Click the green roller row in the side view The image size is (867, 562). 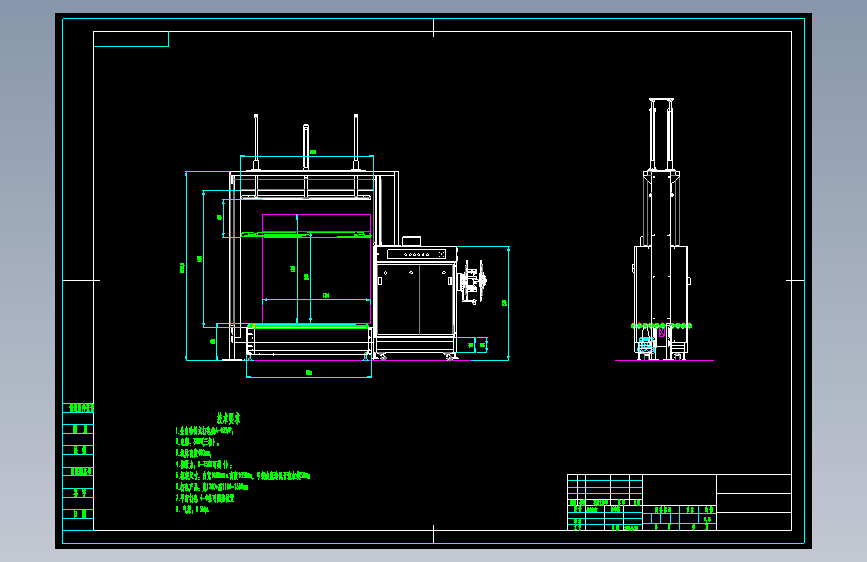(661, 326)
